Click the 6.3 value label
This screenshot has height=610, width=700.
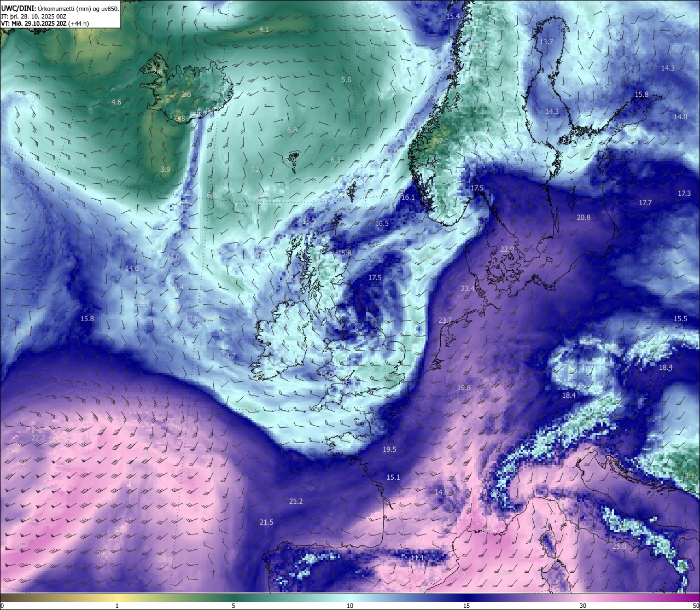pyautogui.click(x=335, y=160)
